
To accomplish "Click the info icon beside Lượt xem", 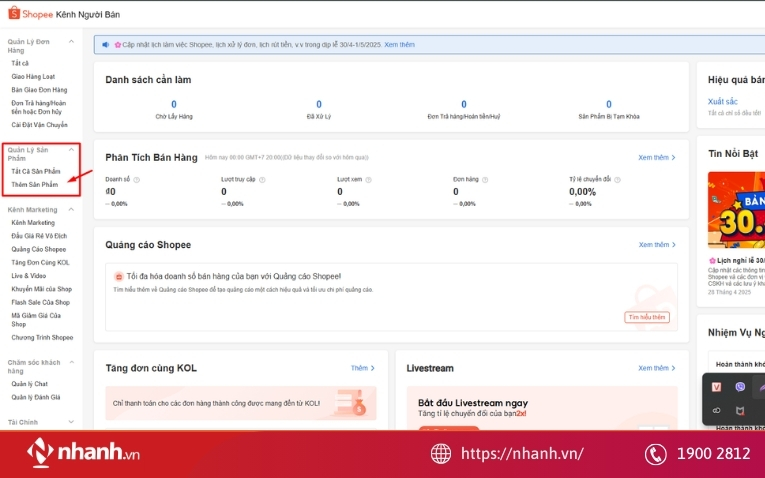I will tap(368, 179).
